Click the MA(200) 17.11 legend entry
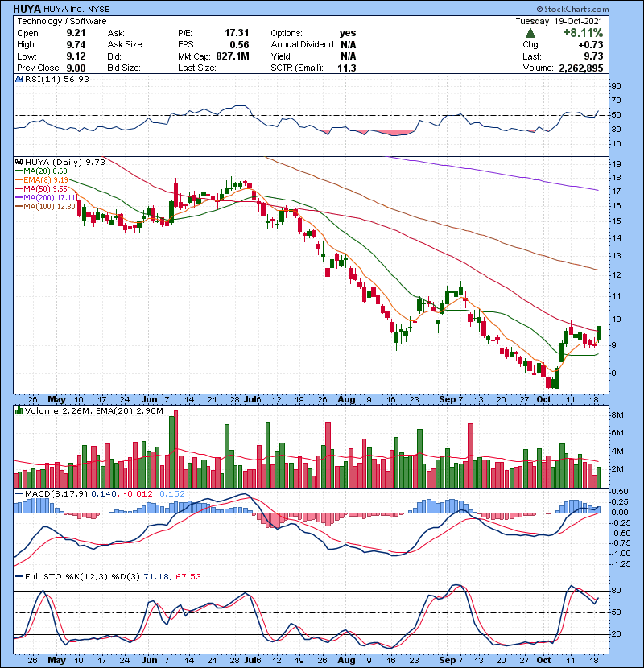644x668 pixels. (46, 198)
